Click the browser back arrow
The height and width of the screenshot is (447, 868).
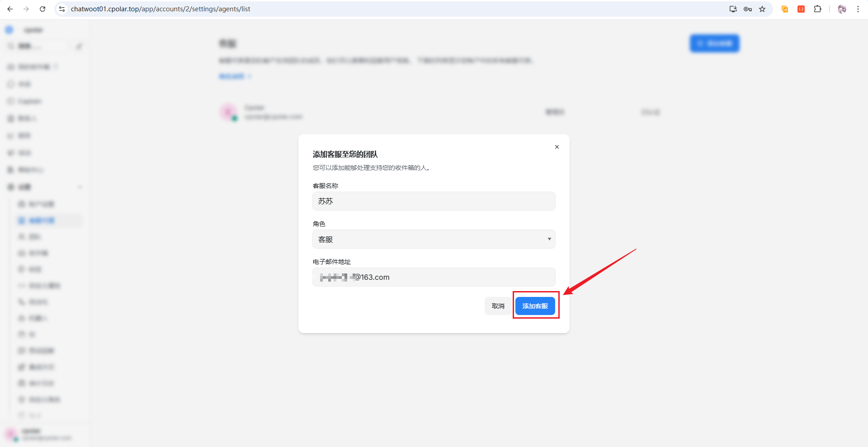pos(10,9)
